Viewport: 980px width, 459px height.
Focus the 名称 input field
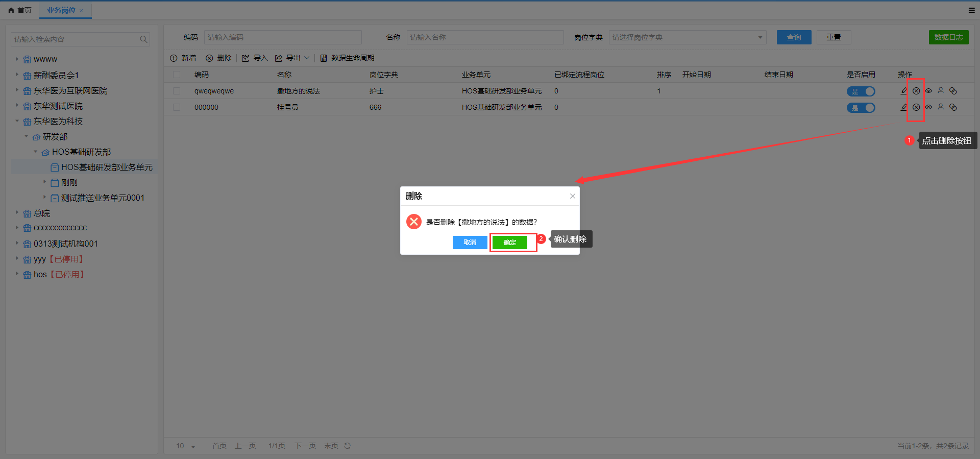point(485,37)
